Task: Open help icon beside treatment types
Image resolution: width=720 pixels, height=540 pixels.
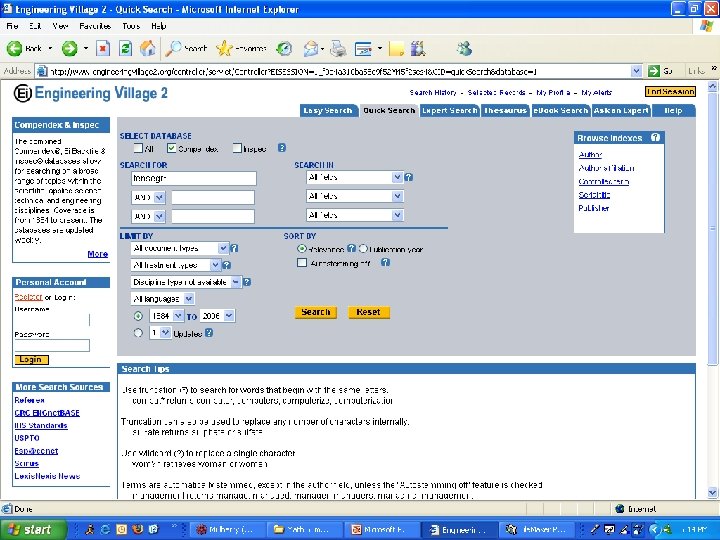Action: pos(226,265)
